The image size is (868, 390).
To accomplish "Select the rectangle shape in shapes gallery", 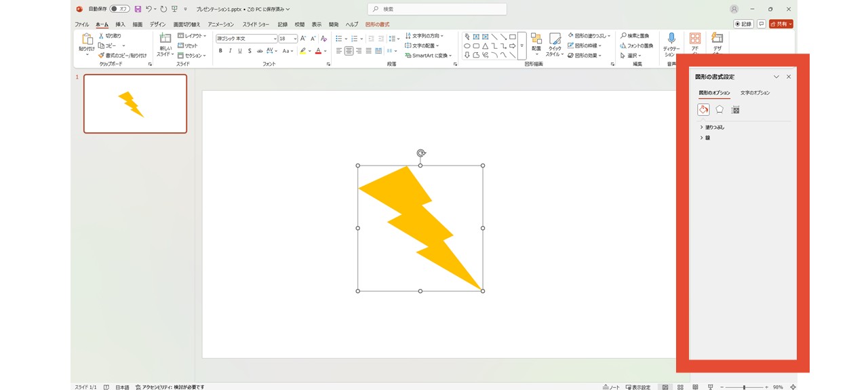I will (x=513, y=37).
